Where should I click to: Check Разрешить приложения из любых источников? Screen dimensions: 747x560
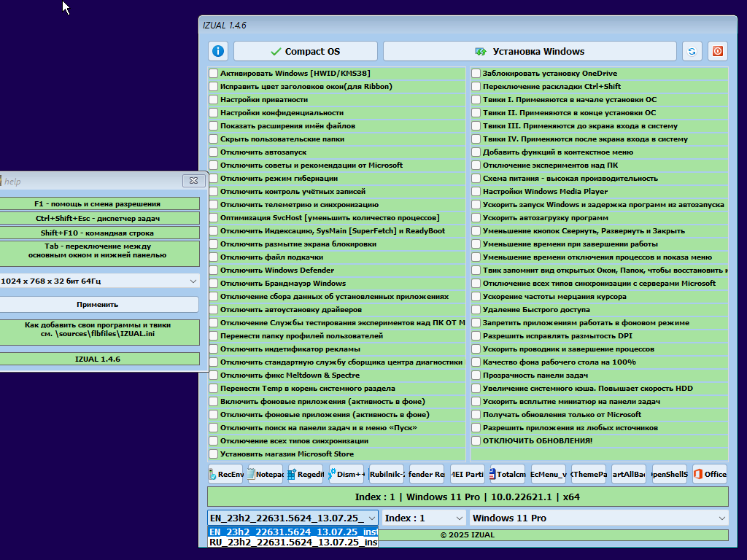pos(476,427)
